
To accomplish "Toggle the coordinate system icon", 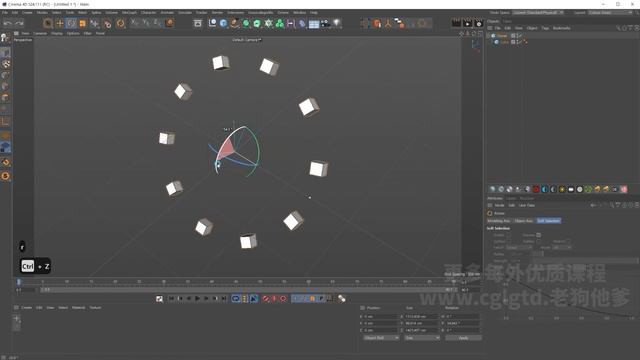I will tap(169, 23).
